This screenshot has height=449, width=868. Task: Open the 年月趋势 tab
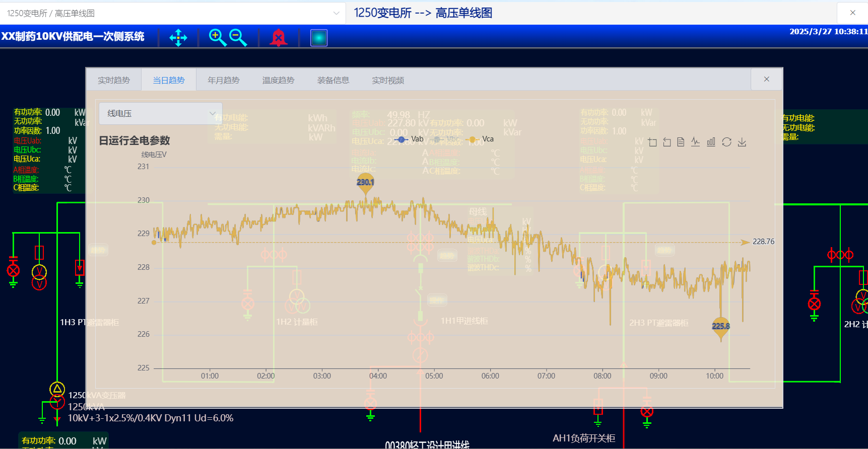point(224,81)
